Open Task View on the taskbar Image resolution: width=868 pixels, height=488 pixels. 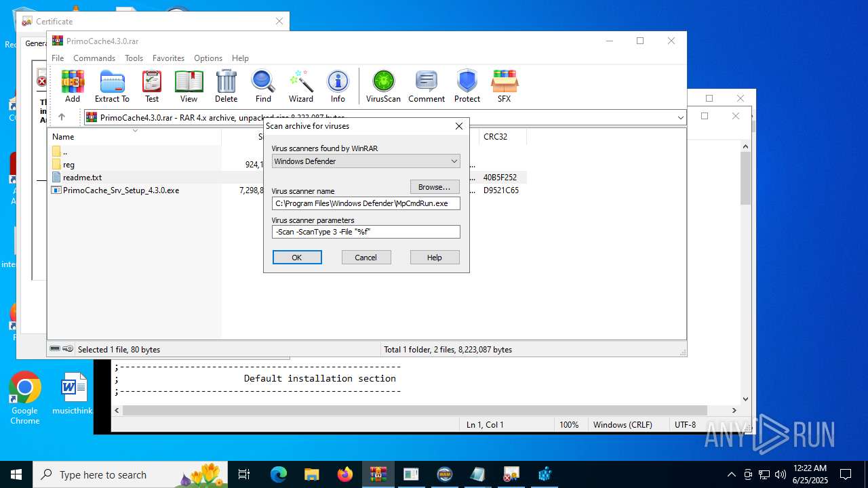pos(244,474)
